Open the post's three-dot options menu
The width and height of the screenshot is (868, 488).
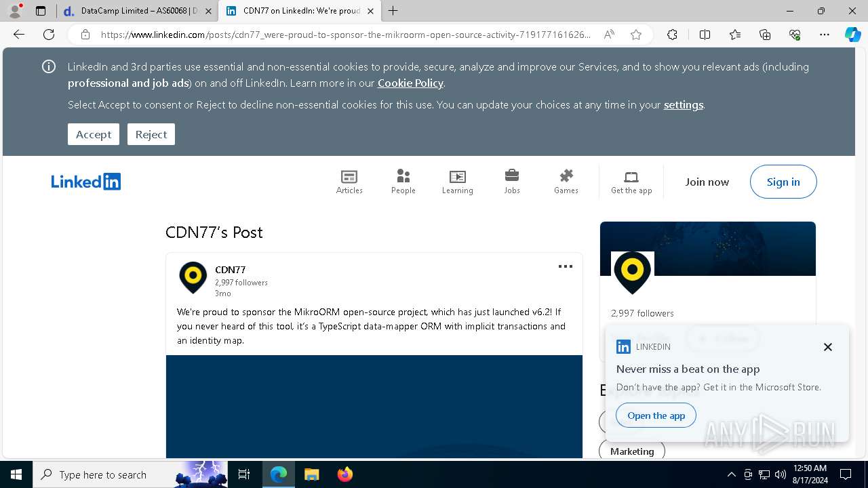566,266
